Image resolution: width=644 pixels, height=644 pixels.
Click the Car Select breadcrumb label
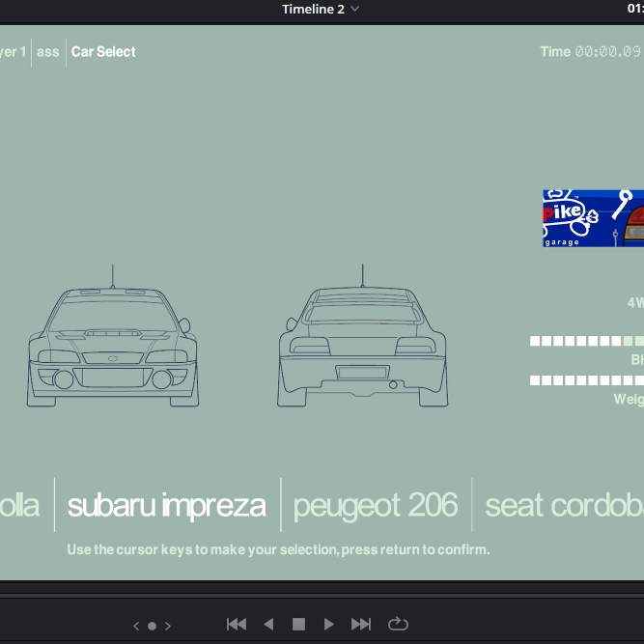(x=103, y=52)
